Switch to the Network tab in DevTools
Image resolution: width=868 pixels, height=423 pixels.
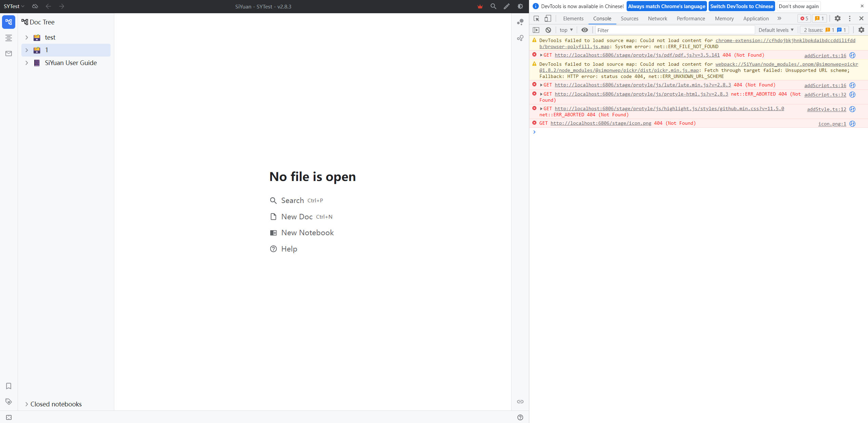pyautogui.click(x=657, y=19)
